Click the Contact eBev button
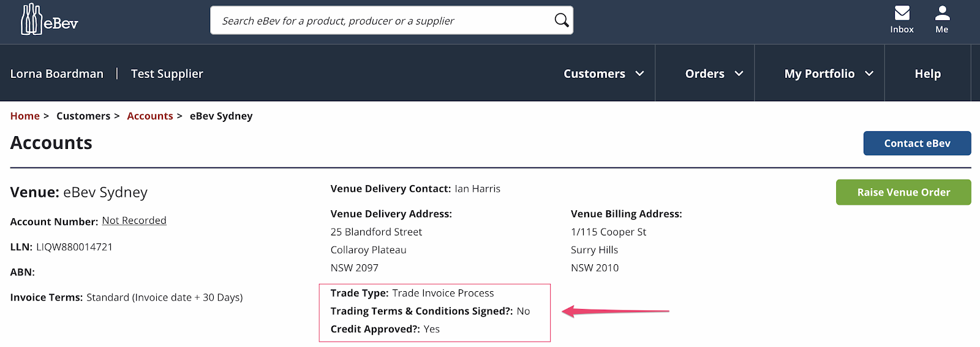Screen dimensions: 980x347 pos(917,143)
